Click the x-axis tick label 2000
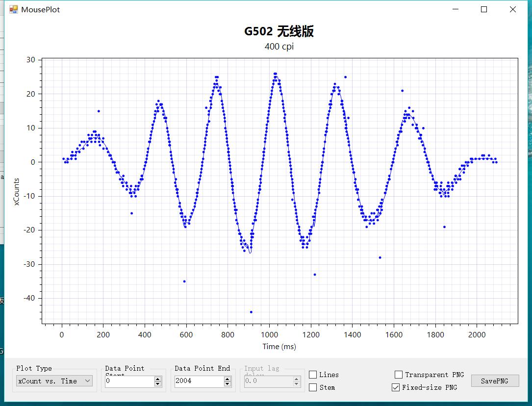532x406 pixels. pyautogui.click(x=477, y=335)
